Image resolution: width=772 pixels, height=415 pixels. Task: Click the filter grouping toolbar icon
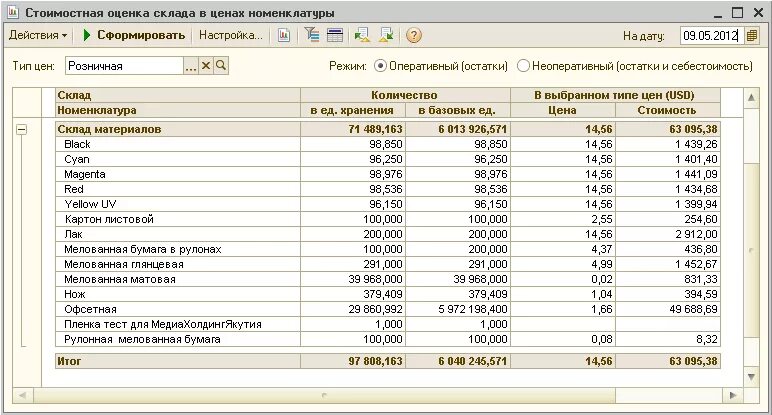click(x=312, y=35)
